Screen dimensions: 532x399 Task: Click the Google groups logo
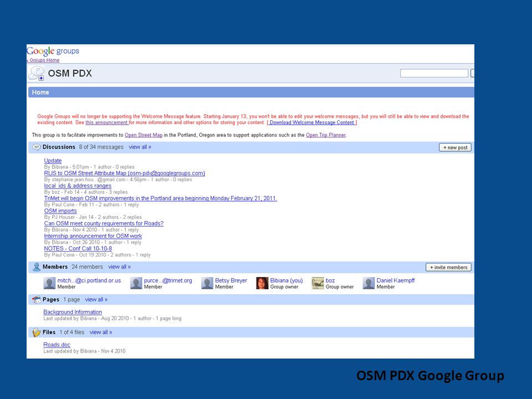coord(53,51)
